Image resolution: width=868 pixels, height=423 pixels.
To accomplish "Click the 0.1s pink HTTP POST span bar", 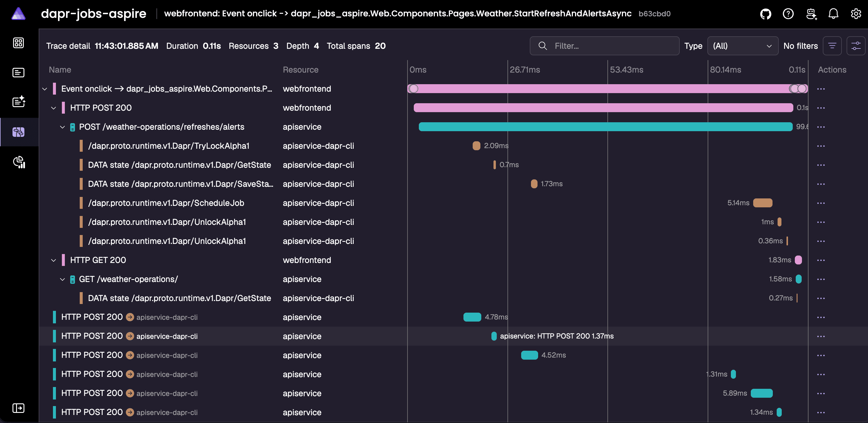I will [603, 107].
